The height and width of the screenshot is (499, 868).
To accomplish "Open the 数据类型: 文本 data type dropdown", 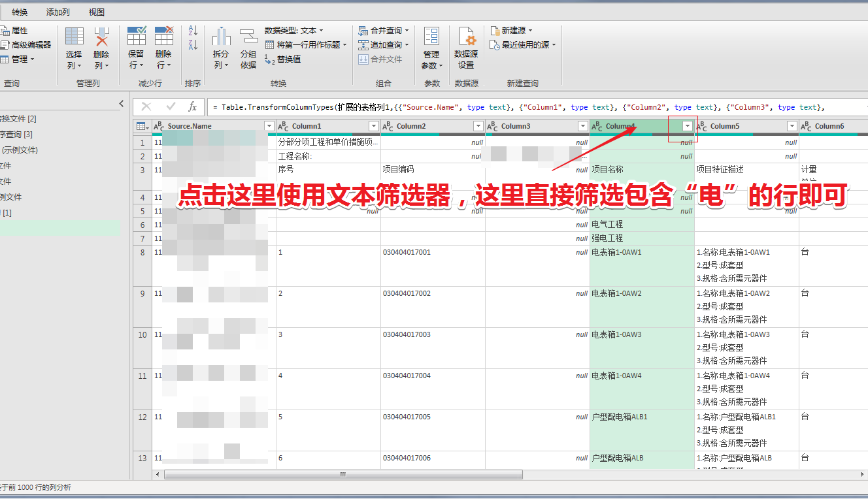I will pyautogui.click(x=293, y=31).
